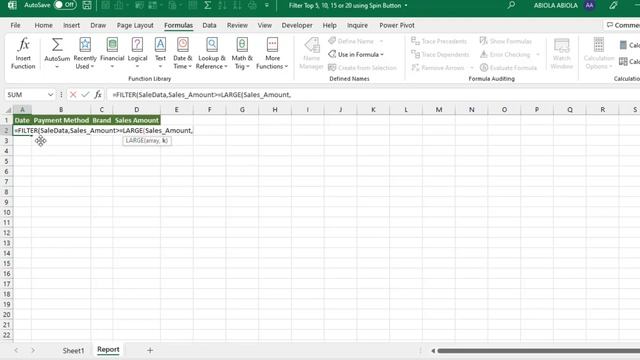Open Financial functions menu
The height and width of the screenshot is (360, 640).
(112, 53)
